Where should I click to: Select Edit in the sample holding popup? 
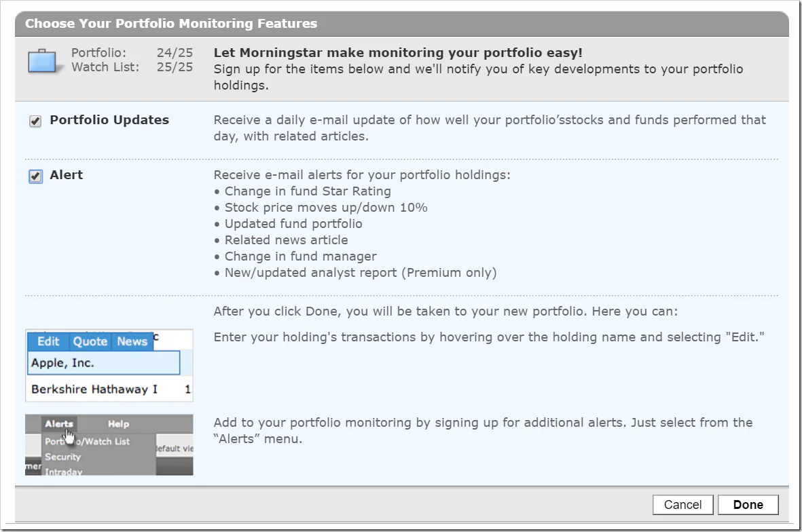48,341
